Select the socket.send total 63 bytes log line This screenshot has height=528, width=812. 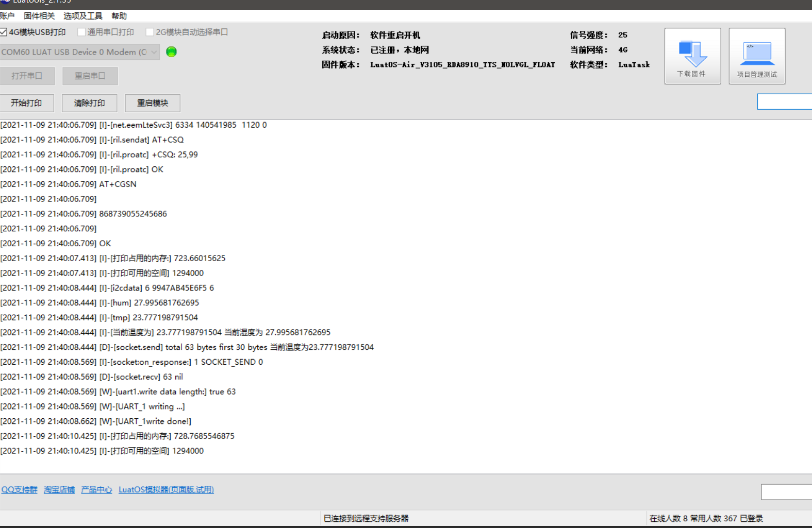coord(187,347)
